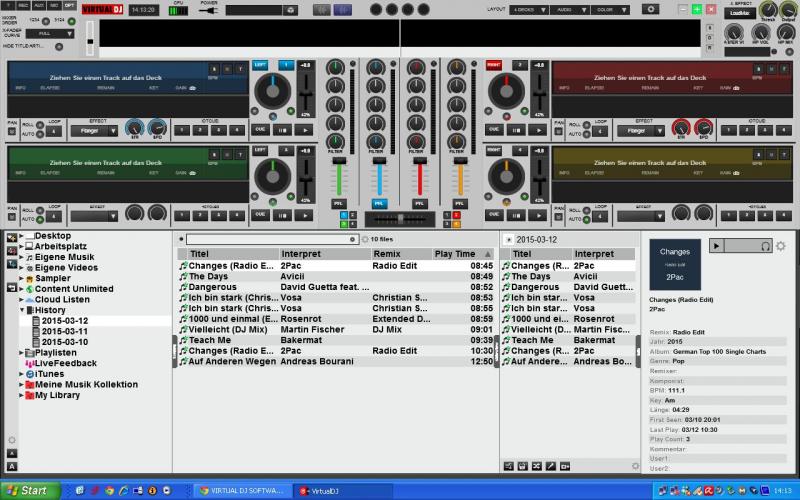The width and height of the screenshot is (800, 500).
Task: Toggle the PFL button on the blue channel
Action: pyautogui.click(x=379, y=204)
